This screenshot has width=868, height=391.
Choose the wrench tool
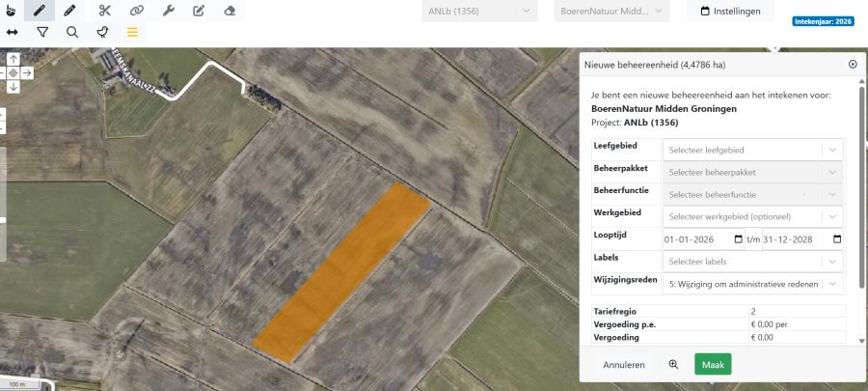[168, 11]
